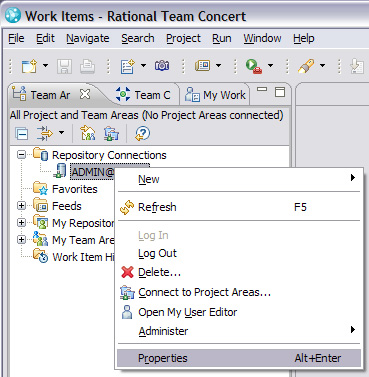This screenshot has height=377, width=369.
Task: Expand the Feeds tree node
Action: click(21, 206)
